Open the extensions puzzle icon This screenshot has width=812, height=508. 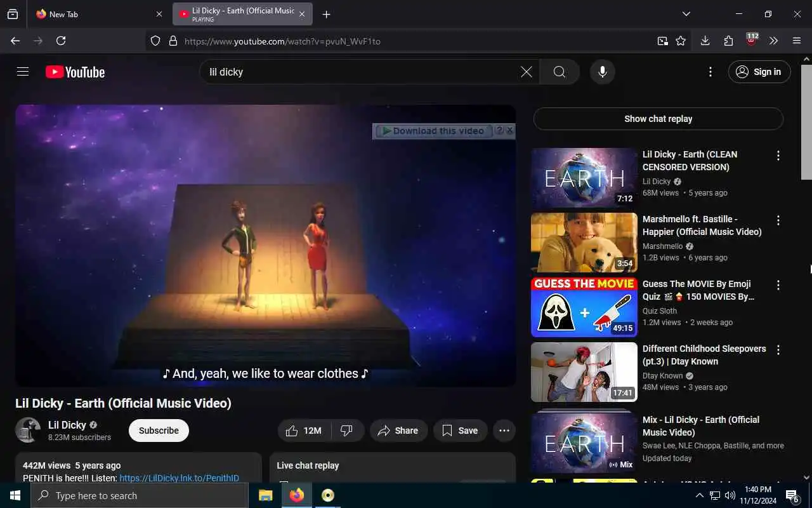tap(728, 41)
